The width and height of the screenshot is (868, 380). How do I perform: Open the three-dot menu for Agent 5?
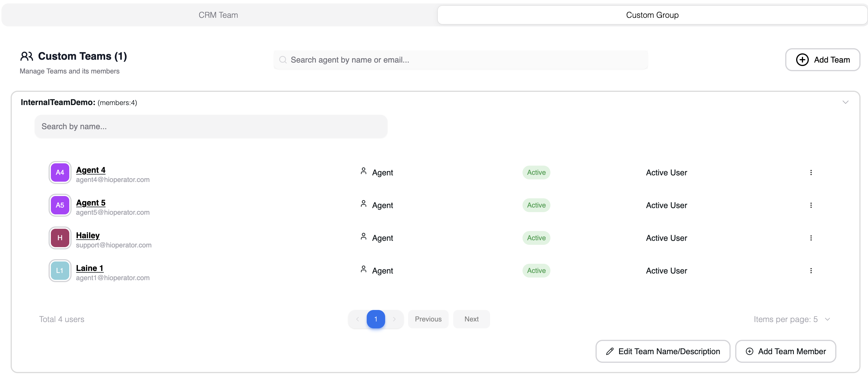pos(811,205)
